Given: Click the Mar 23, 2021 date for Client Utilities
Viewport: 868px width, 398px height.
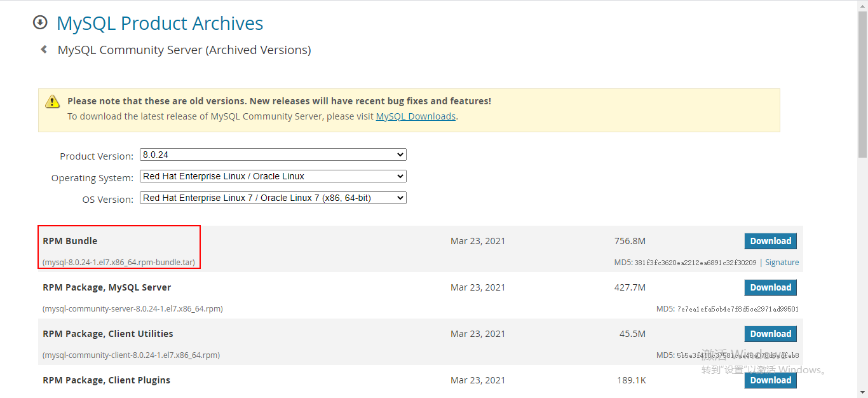Looking at the screenshot, I should tap(478, 334).
